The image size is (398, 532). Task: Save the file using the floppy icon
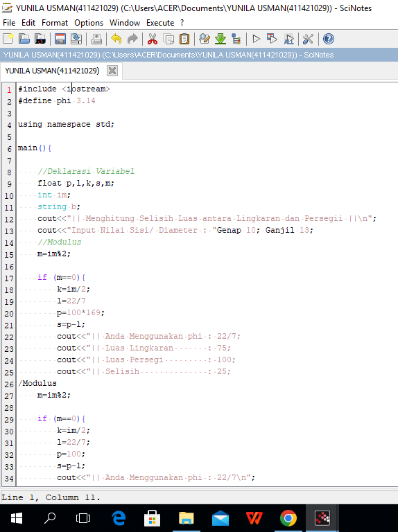(60, 39)
